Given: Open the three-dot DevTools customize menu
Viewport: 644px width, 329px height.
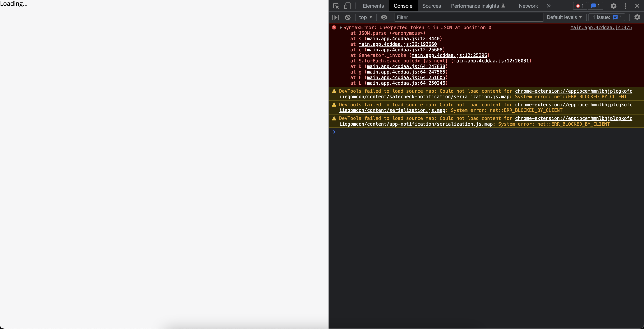Looking at the screenshot, I should (x=625, y=6).
